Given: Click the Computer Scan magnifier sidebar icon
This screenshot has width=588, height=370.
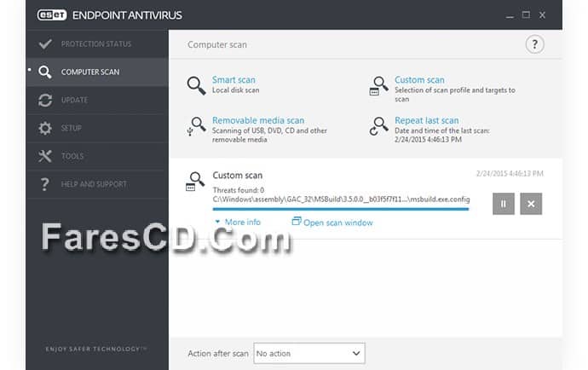Looking at the screenshot, I should point(45,72).
